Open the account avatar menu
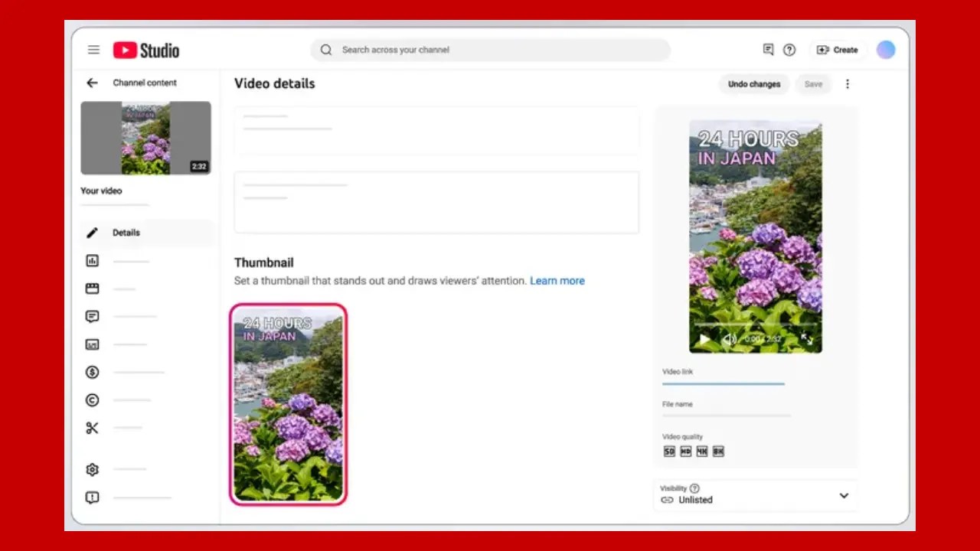This screenshot has width=980, height=551. click(886, 50)
